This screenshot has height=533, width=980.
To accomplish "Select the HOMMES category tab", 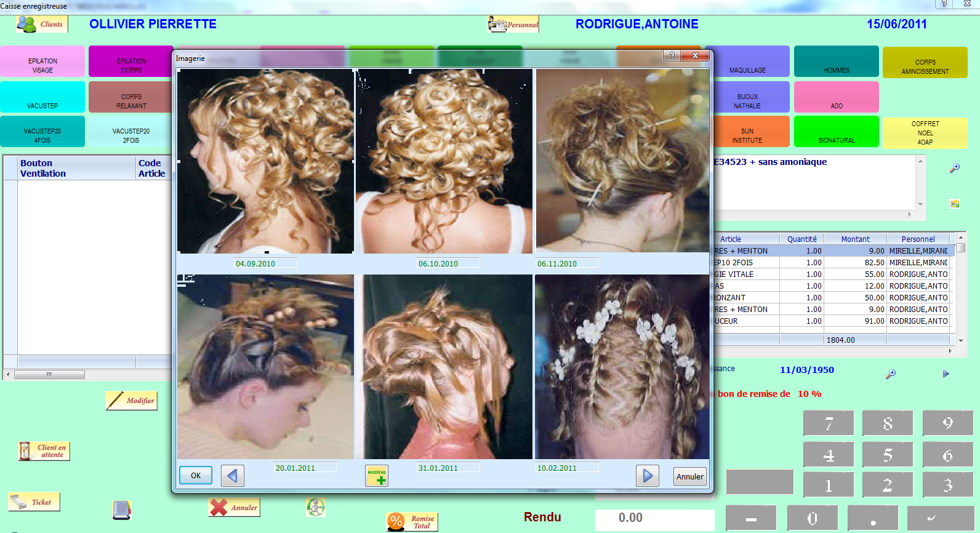I will (x=836, y=62).
